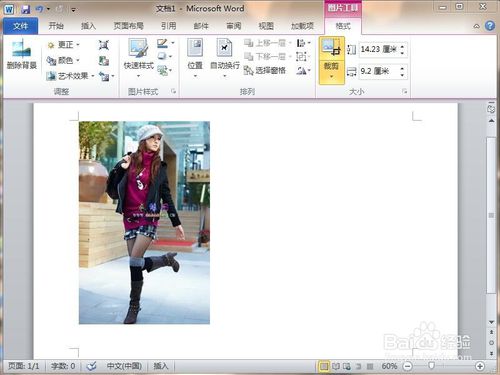Switch to the Page Layout (页面布局) tab
Screen dimensions: 500x375
[128, 26]
